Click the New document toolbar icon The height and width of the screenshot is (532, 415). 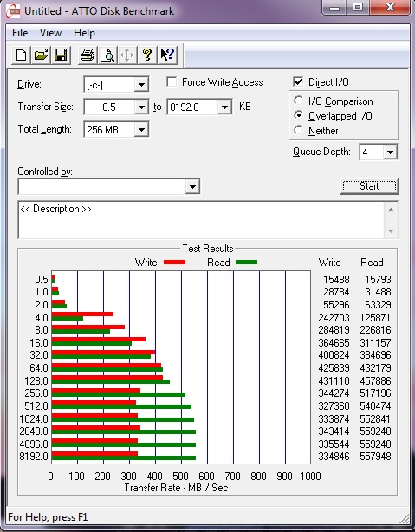pyautogui.click(x=21, y=55)
